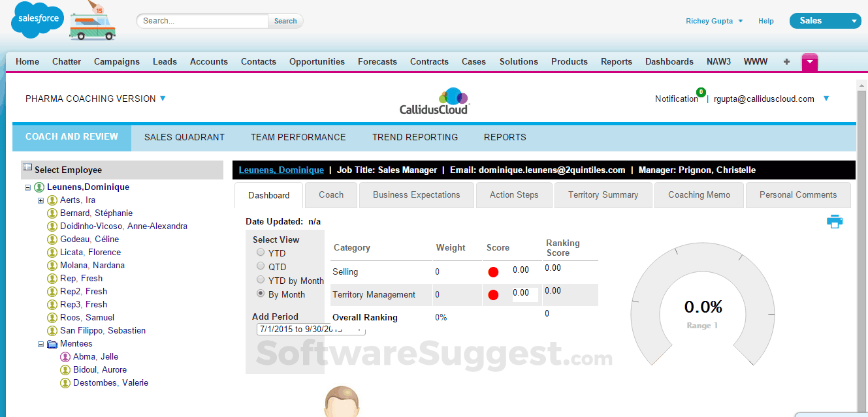Open the Help link

point(766,21)
